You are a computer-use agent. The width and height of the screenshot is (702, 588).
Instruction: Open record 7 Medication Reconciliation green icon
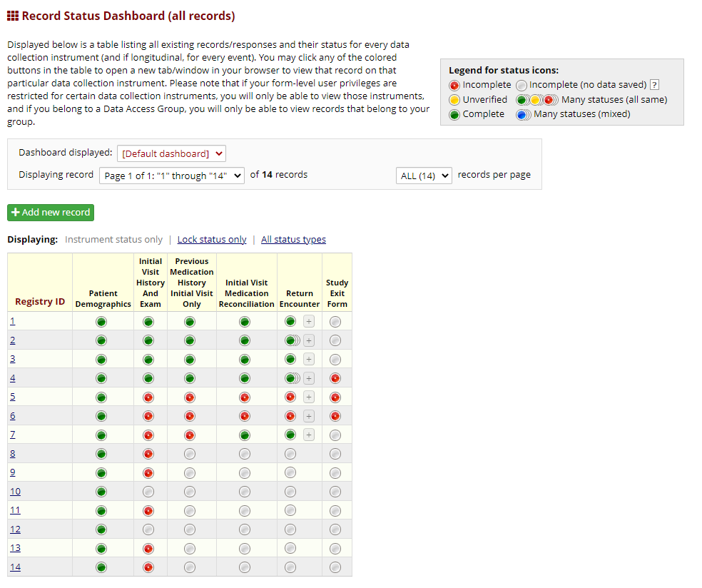245,435
